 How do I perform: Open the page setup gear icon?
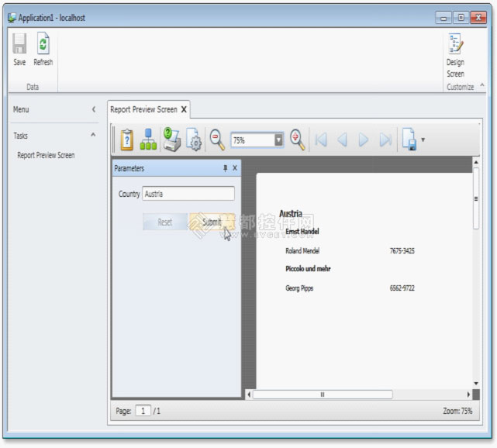pyautogui.click(x=195, y=140)
